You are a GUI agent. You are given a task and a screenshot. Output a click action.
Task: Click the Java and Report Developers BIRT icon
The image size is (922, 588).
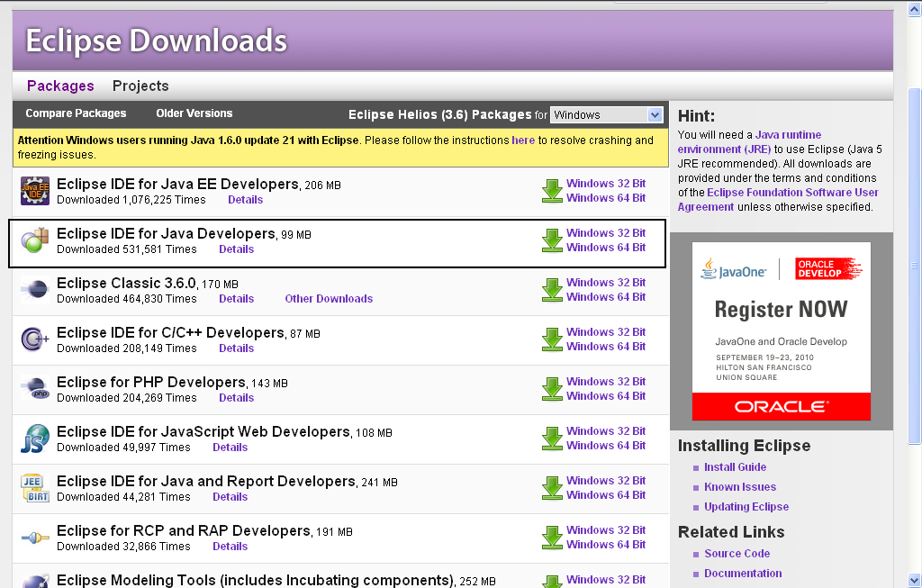(35, 488)
